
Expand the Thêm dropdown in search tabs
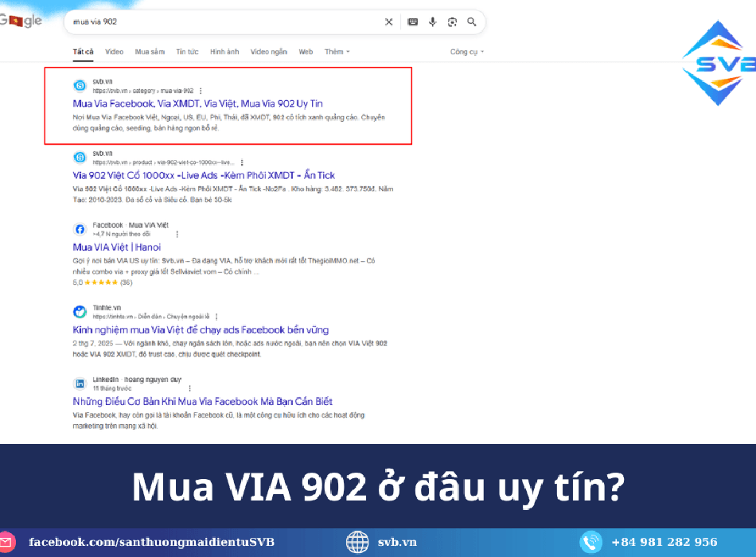pyautogui.click(x=337, y=52)
